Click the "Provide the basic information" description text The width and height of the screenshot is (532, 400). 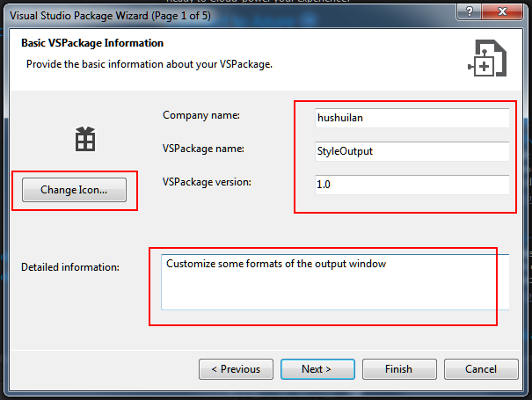click(x=149, y=64)
